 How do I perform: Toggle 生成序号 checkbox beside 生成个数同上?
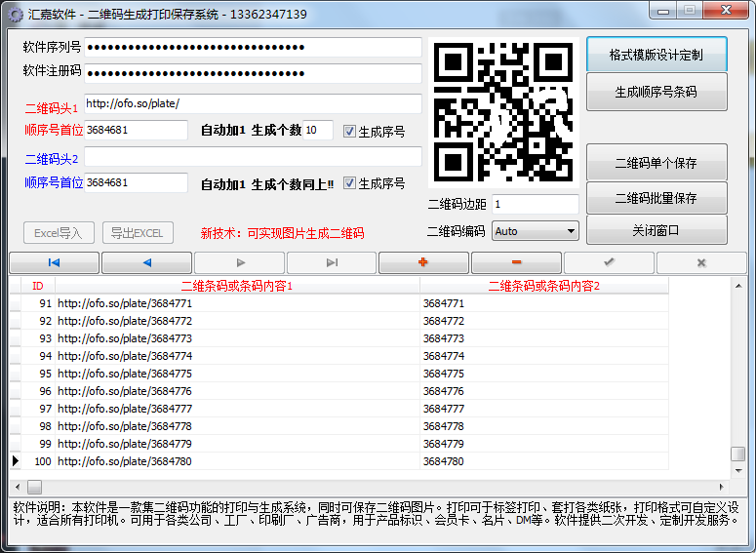[x=349, y=183]
